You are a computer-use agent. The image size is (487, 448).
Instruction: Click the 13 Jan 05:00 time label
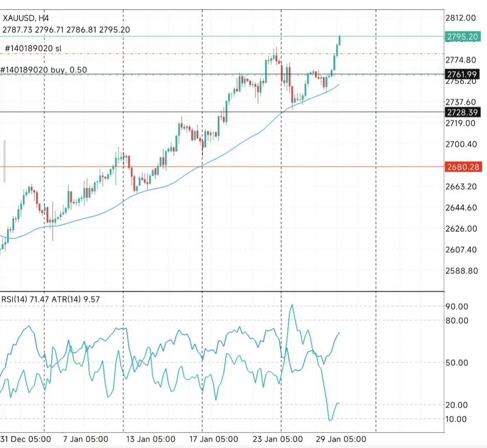point(151,439)
